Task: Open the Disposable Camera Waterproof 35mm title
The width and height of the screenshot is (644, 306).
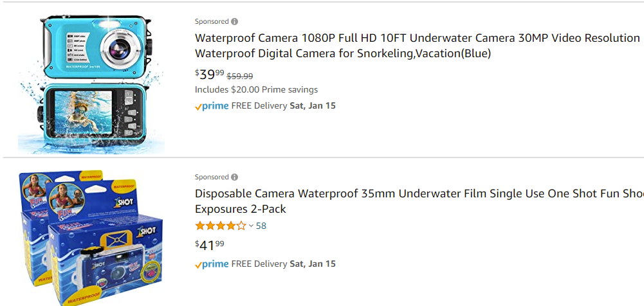Action: (x=418, y=194)
